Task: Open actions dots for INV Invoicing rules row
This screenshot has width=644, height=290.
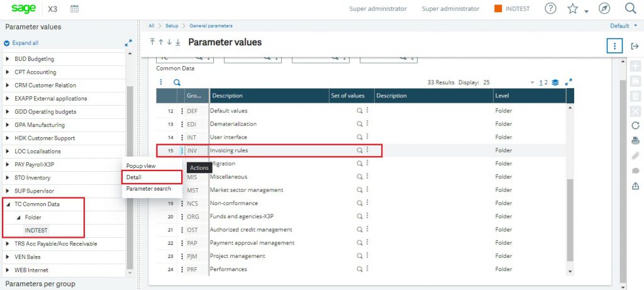Action: pyautogui.click(x=182, y=151)
